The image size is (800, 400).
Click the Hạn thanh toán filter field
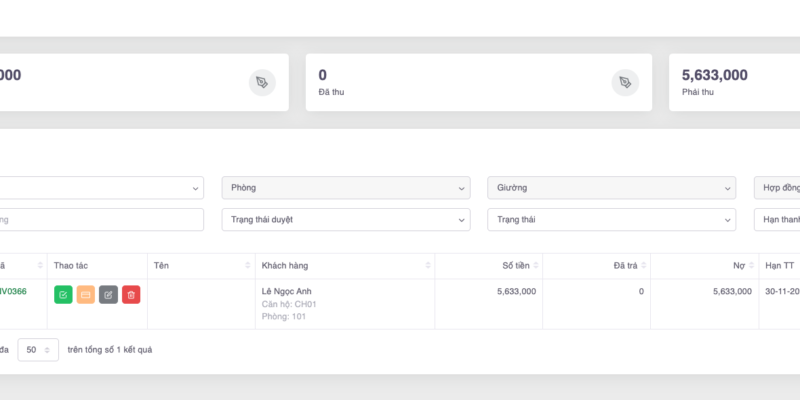pyautogui.click(x=777, y=219)
